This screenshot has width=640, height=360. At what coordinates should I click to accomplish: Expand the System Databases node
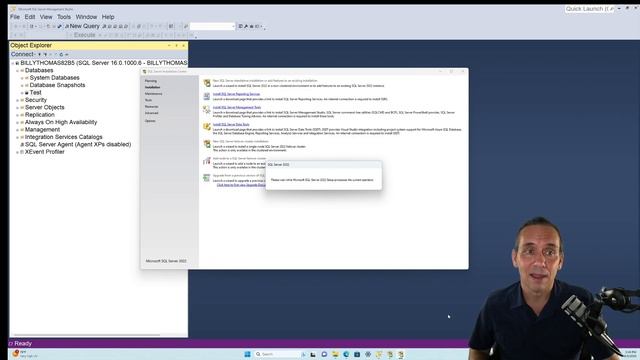[x=22, y=78]
